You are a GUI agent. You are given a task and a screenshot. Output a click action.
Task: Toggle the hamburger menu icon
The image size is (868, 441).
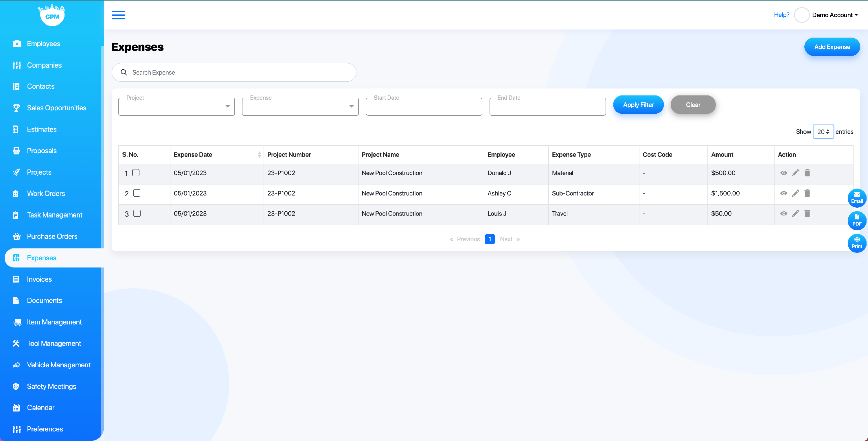click(118, 15)
